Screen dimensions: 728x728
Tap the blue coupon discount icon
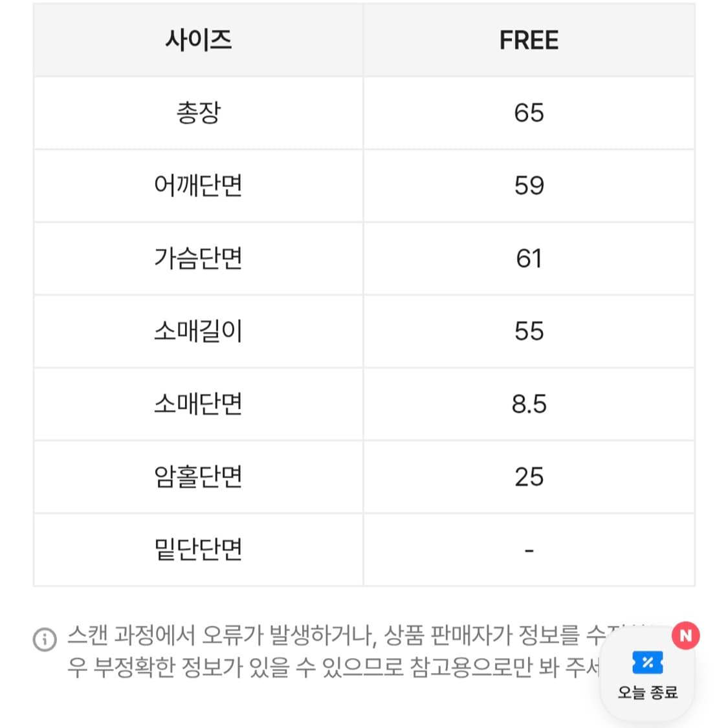pos(647,663)
